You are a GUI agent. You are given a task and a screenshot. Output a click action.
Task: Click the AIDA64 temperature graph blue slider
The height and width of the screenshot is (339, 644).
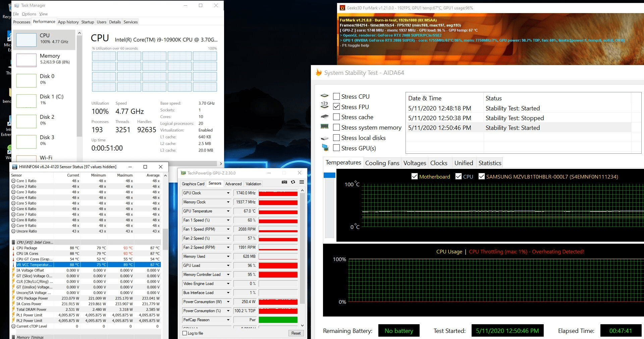tap(329, 175)
